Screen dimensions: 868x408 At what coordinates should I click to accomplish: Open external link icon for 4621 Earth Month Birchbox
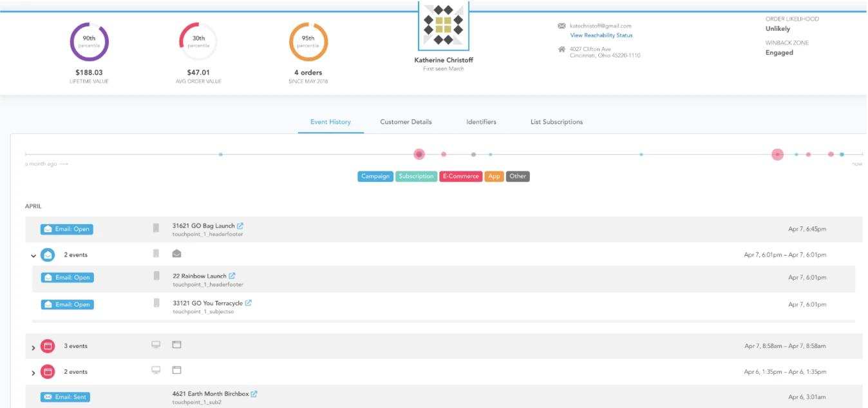click(x=254, y=394)
